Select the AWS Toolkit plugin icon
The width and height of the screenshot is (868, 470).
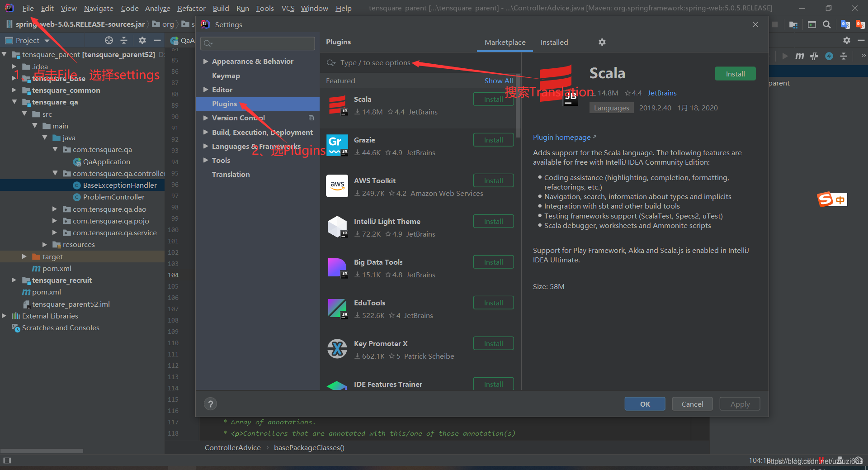pyautogui.click(x=337, y=186)
